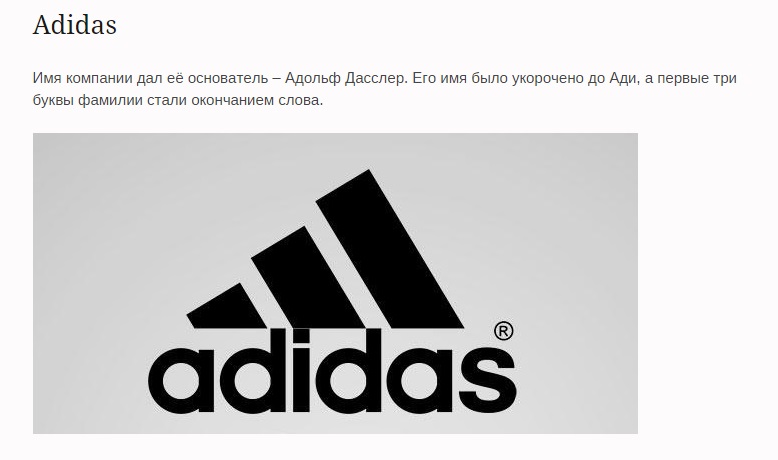Click the word 'Ади' in the paragraph

pyautogui.click(x=623, y=78)
